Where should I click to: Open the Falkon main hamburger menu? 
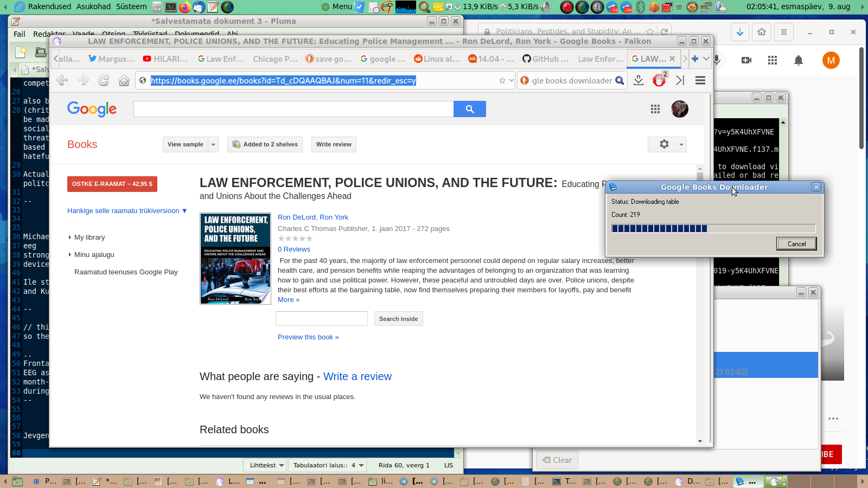pos(700,80)
